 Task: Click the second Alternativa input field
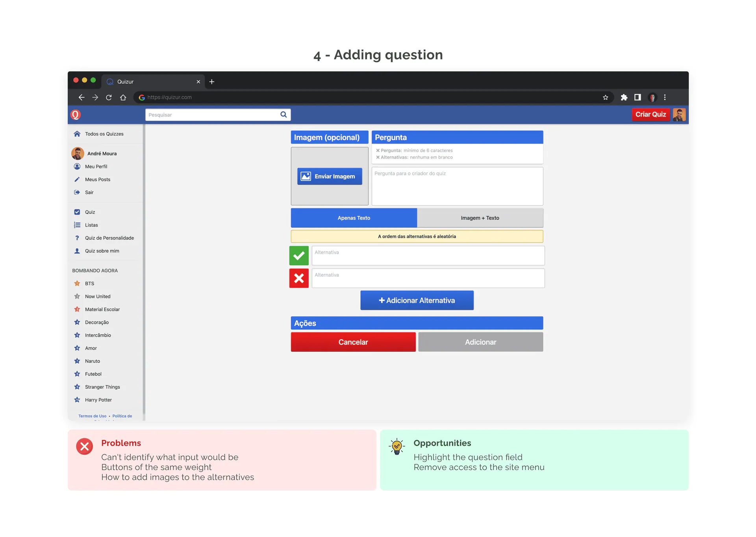pos(428,278)
